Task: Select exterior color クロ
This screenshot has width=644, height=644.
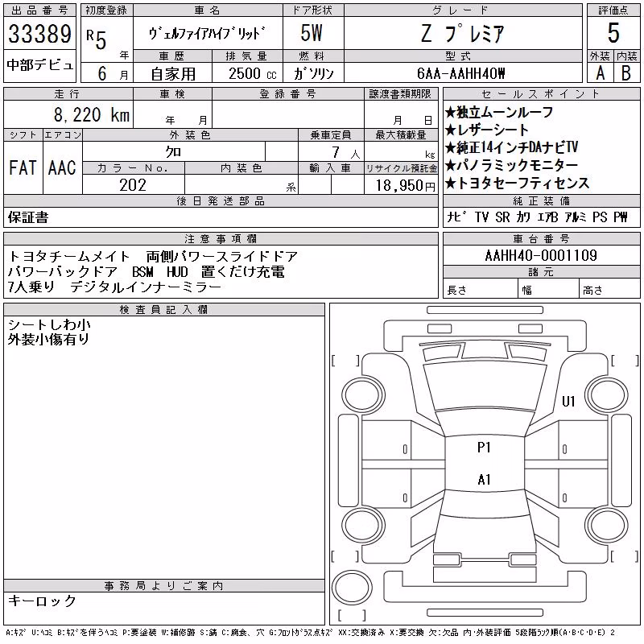Action: [173, 152]
